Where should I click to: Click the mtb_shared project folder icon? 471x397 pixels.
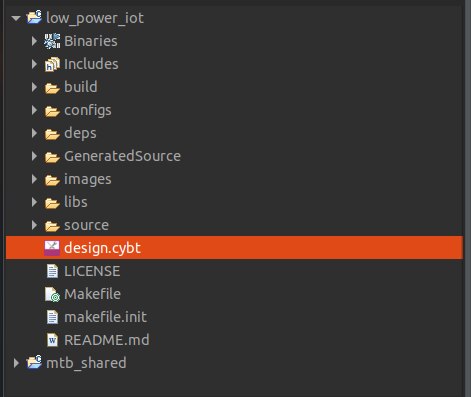pos(34,362)
